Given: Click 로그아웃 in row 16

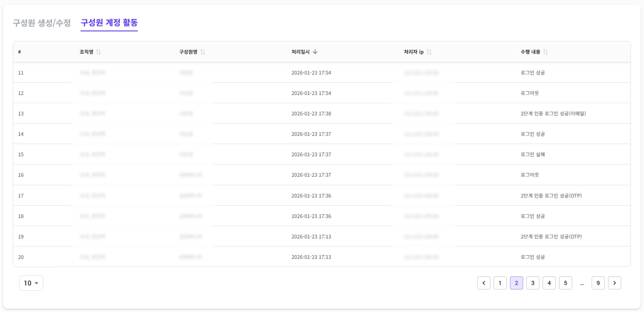Looking at the screenshot, I should tap(530, 175).
